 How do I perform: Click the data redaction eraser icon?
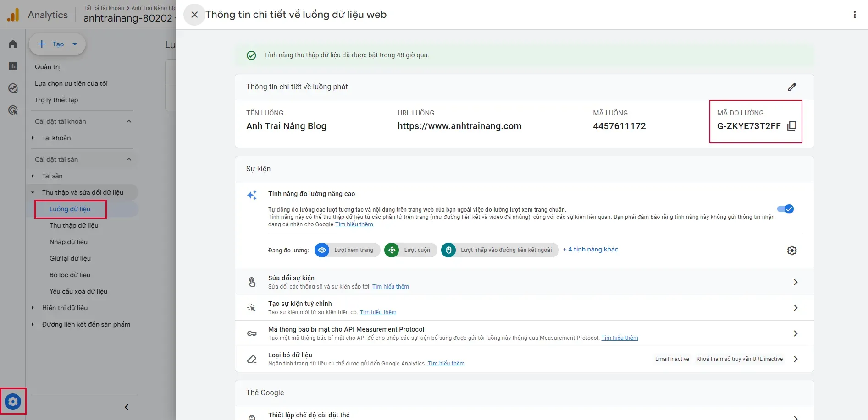pos(252,359)
